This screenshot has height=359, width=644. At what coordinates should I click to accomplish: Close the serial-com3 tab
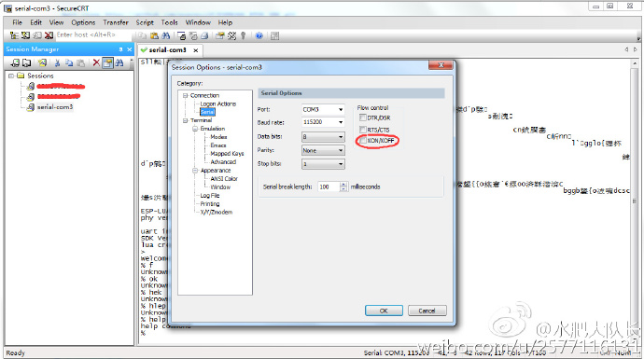click(196, 50)
